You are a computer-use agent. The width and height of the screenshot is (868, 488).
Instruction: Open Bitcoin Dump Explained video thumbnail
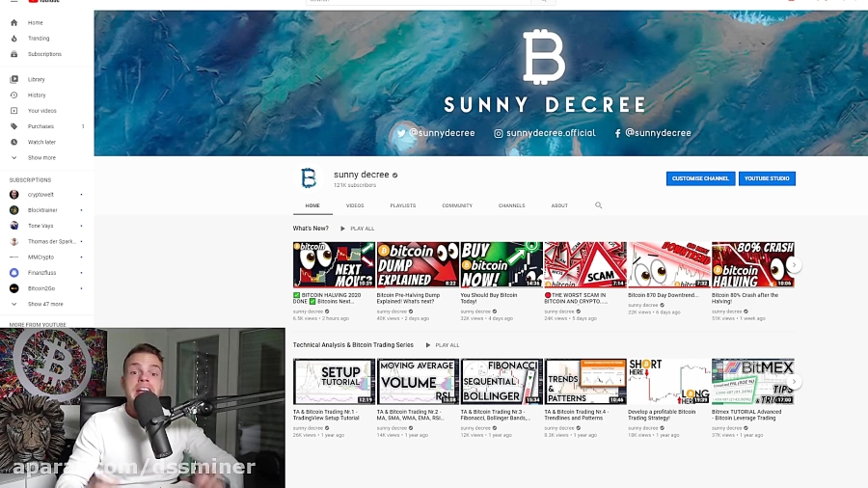coord(418,264)
